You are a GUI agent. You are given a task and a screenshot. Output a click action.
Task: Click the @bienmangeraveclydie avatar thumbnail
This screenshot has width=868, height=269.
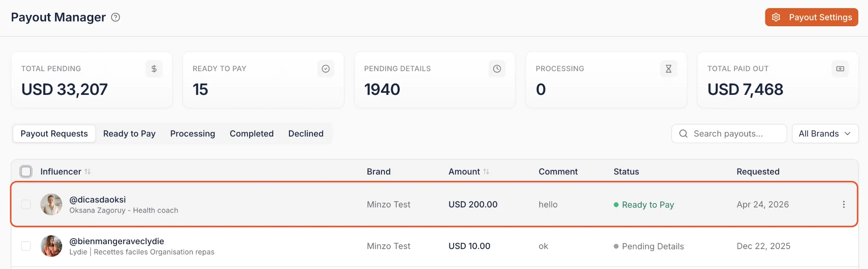pyautogui.click(x=51, y=246)
